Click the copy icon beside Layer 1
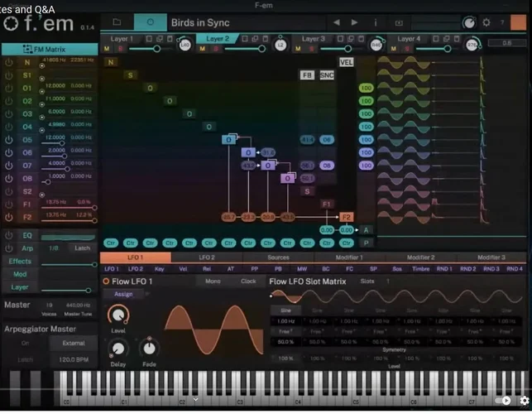The height and width of the screenshot is (414, 532). pos(160,39)
